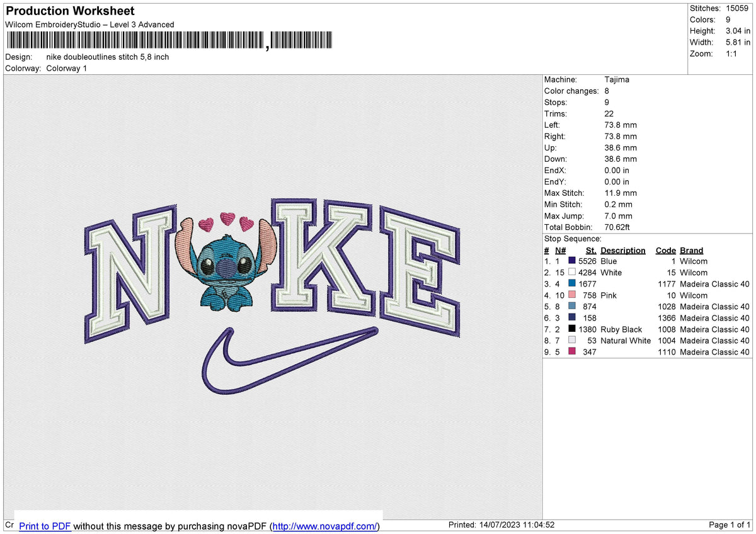Click the Trims value 22
Screen dimensions: 756x534
click(x=609, y=113)
